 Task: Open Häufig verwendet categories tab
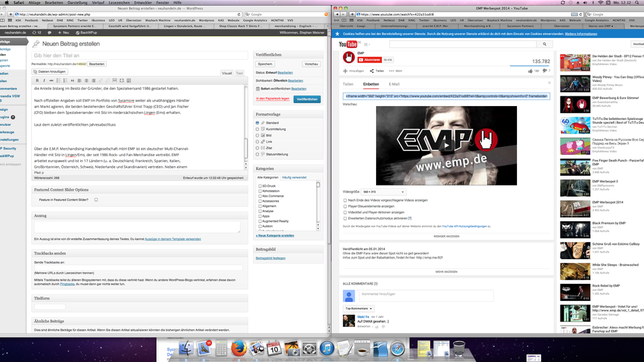pos(294,177)
